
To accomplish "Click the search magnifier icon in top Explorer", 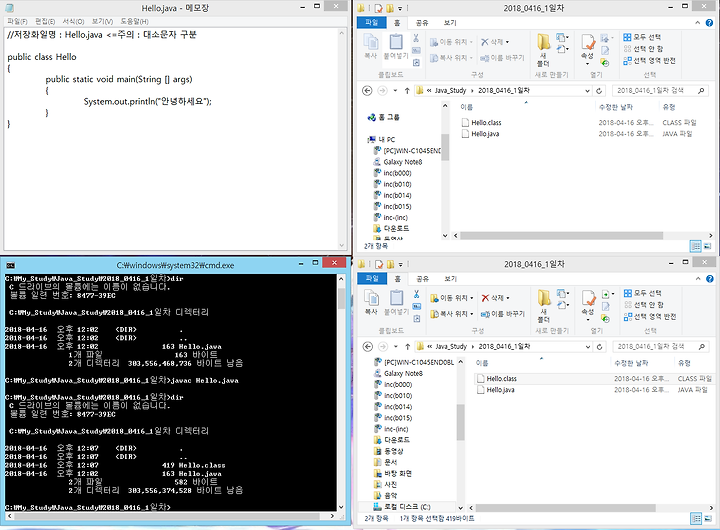I will [701, 90].
